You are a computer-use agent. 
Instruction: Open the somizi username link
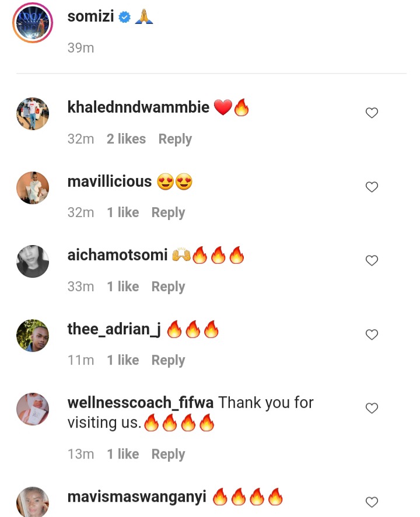[90, 16]
